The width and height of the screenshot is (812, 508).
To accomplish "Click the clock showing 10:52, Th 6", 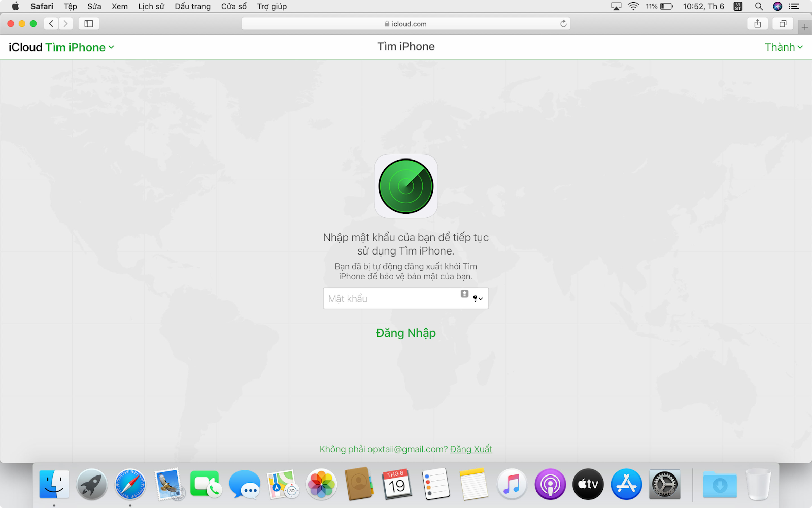I will point(703,6).
